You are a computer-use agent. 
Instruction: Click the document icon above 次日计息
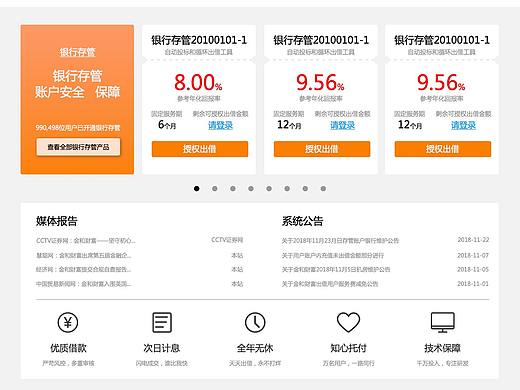click(162, 322)
